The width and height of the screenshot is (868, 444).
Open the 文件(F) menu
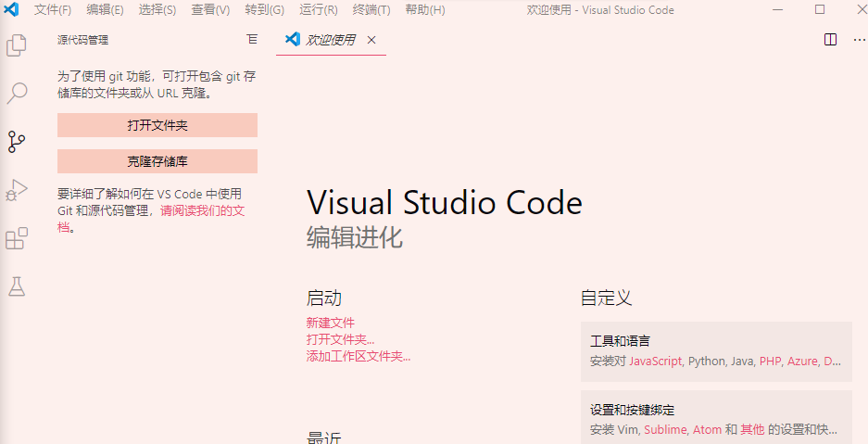pyautogui.click(x=53, y=10)
